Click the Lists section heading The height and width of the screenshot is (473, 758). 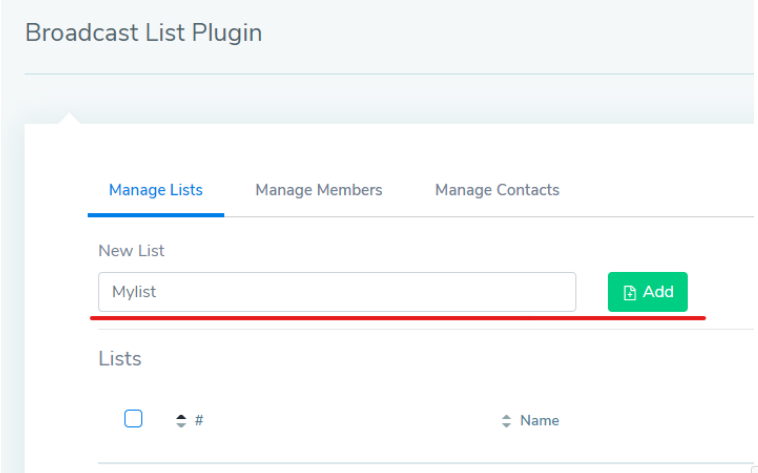click(120, 358)
